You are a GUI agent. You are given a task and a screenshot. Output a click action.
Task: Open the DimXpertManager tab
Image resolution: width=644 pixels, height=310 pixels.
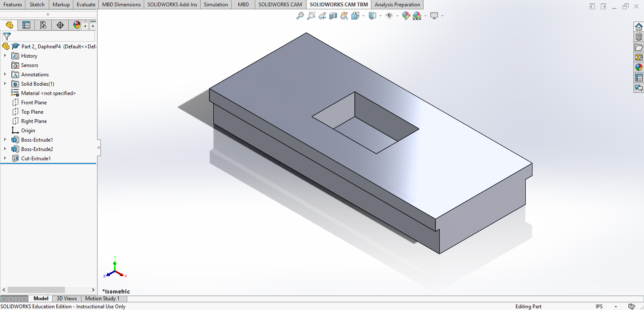click(x=60, y=25)
